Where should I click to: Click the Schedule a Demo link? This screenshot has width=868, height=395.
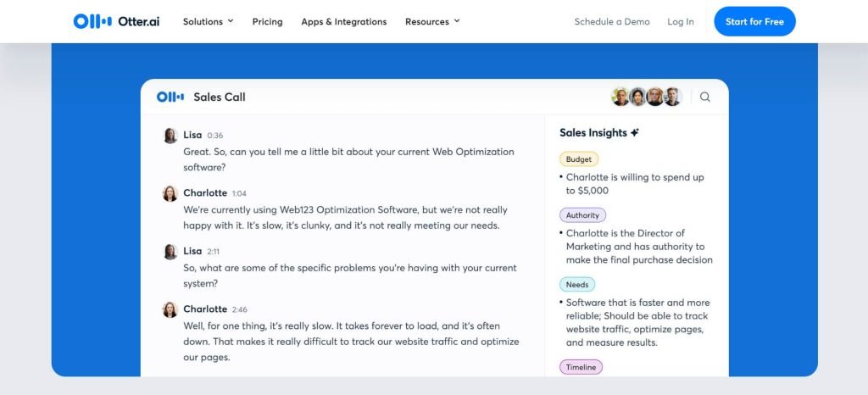point(611,21)
